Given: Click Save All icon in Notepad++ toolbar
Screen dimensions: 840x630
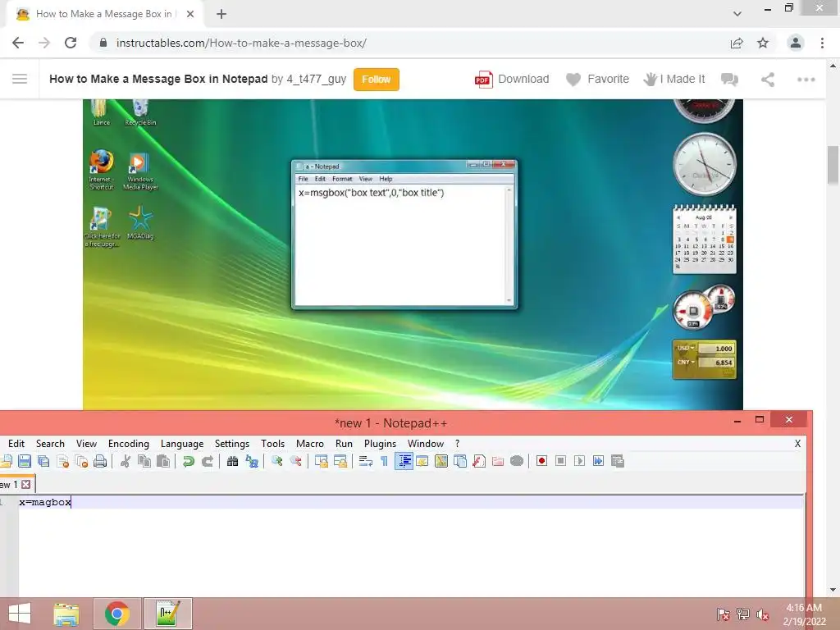Looking at the screenshot, I should click(x=43, y=461).
